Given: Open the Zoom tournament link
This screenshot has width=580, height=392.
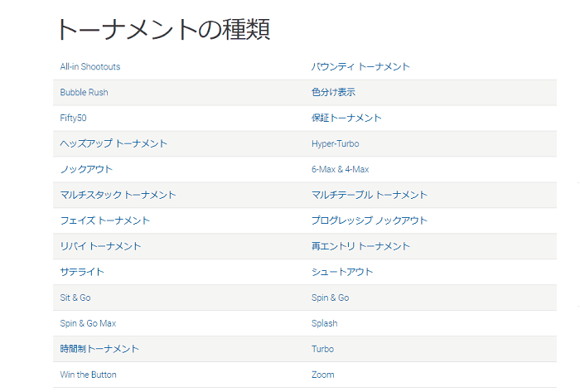Looking at the screenshot, I should pyautogui.click(x=322, y=375).
